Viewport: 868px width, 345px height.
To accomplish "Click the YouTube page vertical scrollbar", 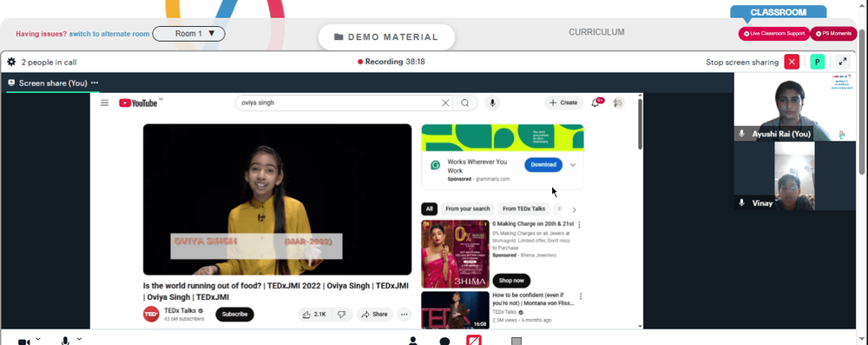I will (x=641, y=124).
